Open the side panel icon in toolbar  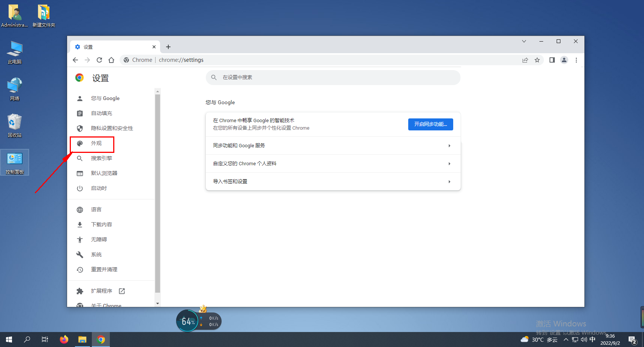[x=552, y=60]
